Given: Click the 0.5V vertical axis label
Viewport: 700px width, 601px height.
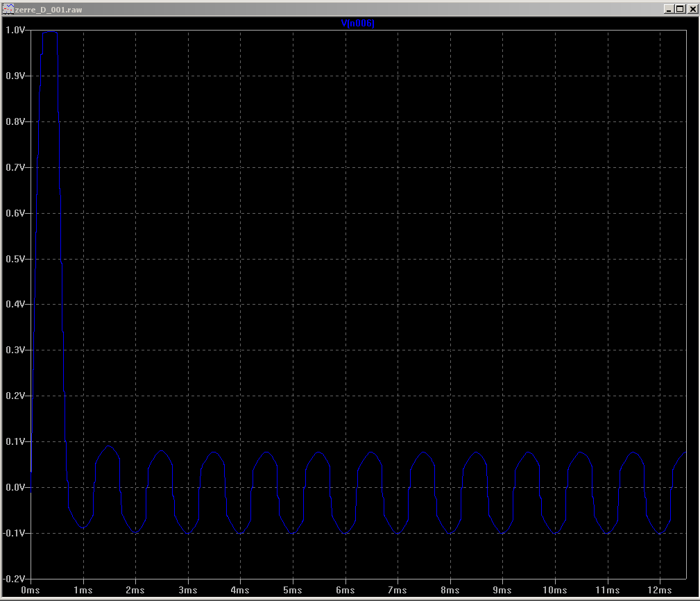Looking at the screenshot, I should pyautogui.click(x=15, y=259).
